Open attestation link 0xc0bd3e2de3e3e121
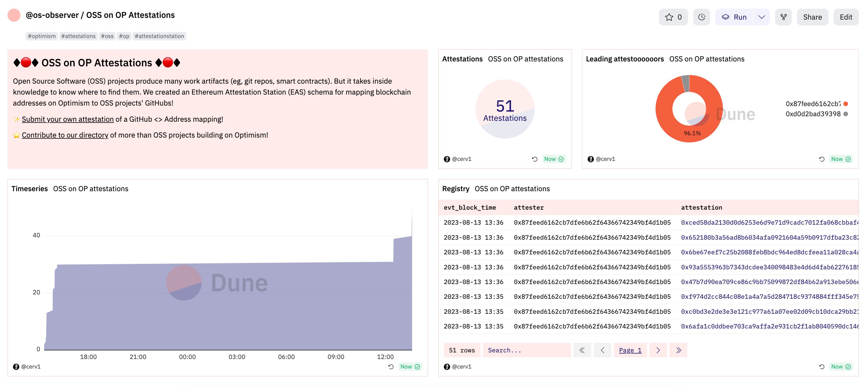This screenshot has height=387, width=868. point(770,311)
